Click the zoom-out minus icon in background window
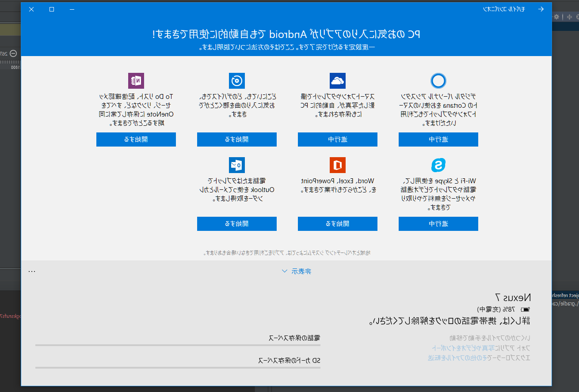579x392 pixels. click(14, 53)
